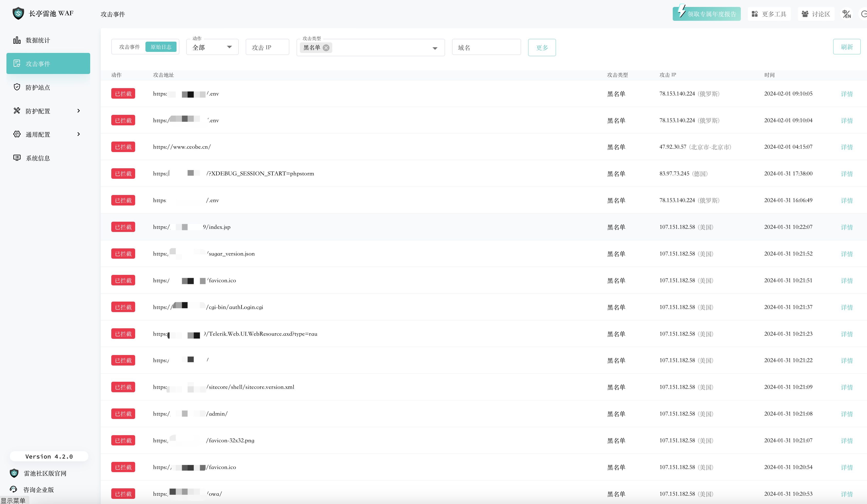Open the 动作 全部 dropdown

(x=212, y=48)
